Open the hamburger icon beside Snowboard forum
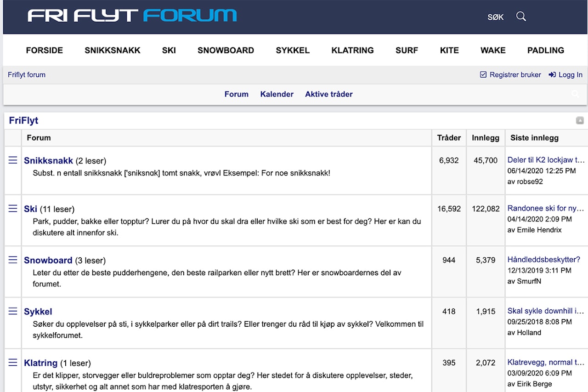The image size is (588, 392). (12, 259)
